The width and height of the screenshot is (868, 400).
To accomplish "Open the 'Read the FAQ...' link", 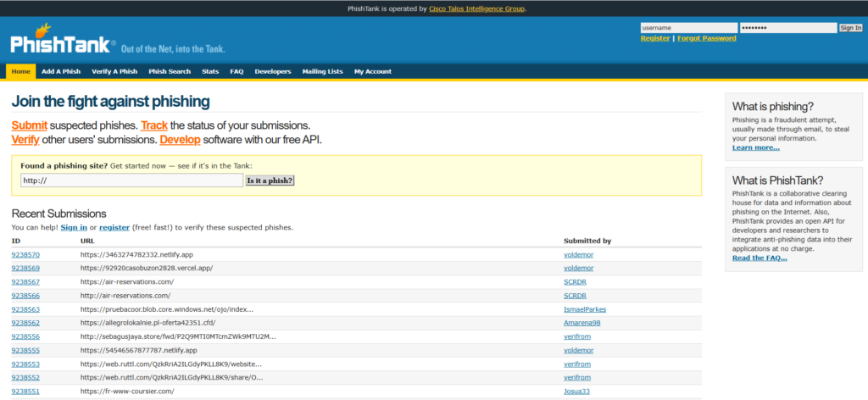I will [x=759, y=258].
